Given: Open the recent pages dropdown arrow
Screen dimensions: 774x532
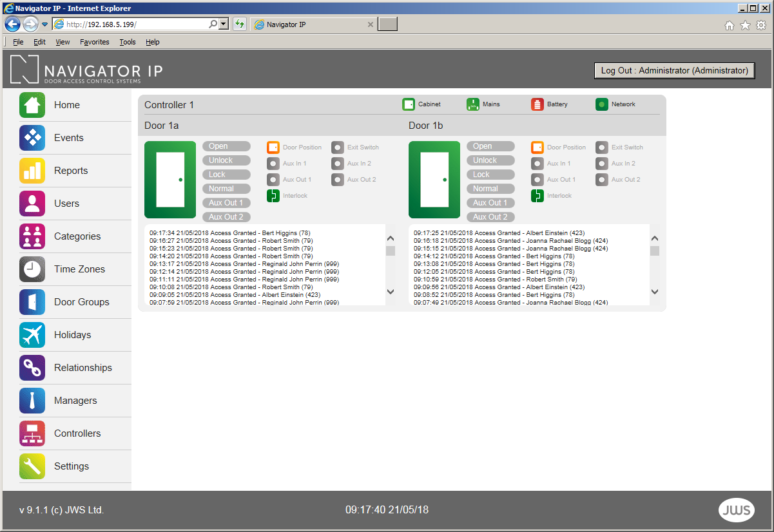Looking at the screenshot, I should point(45,24).
